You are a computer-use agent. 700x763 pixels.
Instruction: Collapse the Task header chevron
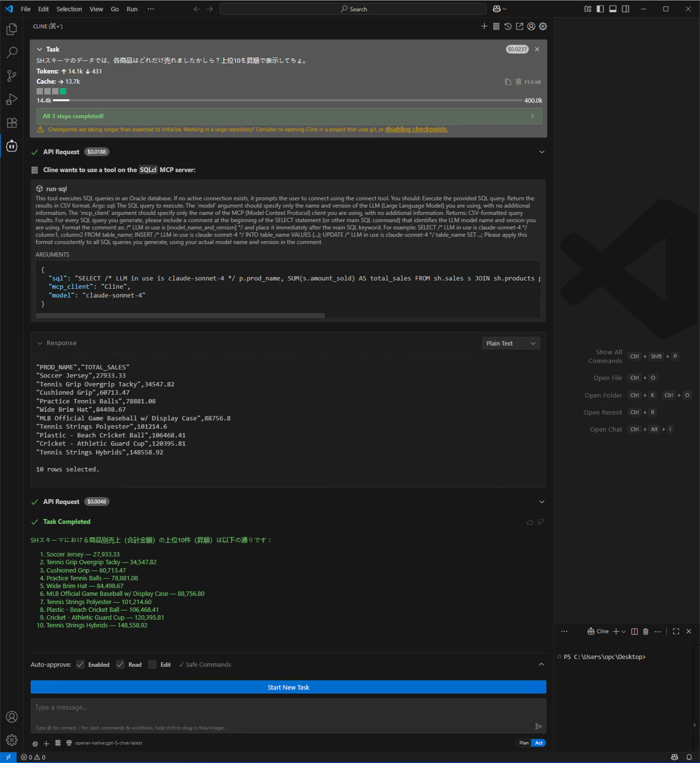click(x=39, y=49)
